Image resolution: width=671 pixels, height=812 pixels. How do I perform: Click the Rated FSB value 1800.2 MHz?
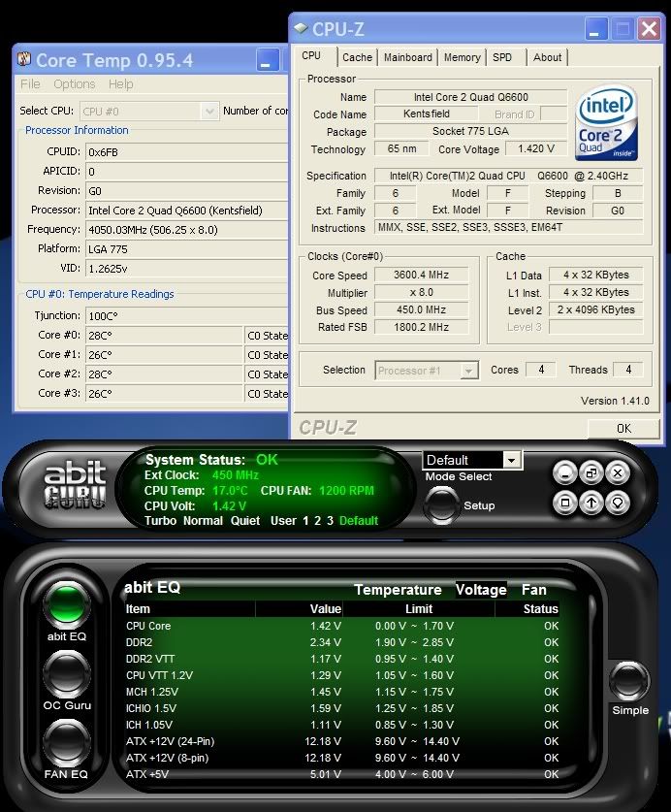422,327
